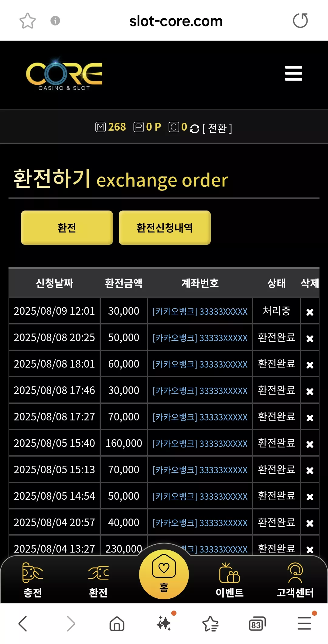Tap the slot-core.com address field
328x644 pixels.
point(176,21)
